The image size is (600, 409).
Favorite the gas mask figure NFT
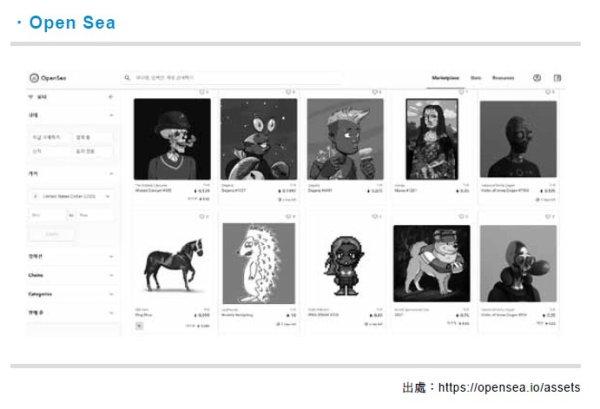click(548, 217)
